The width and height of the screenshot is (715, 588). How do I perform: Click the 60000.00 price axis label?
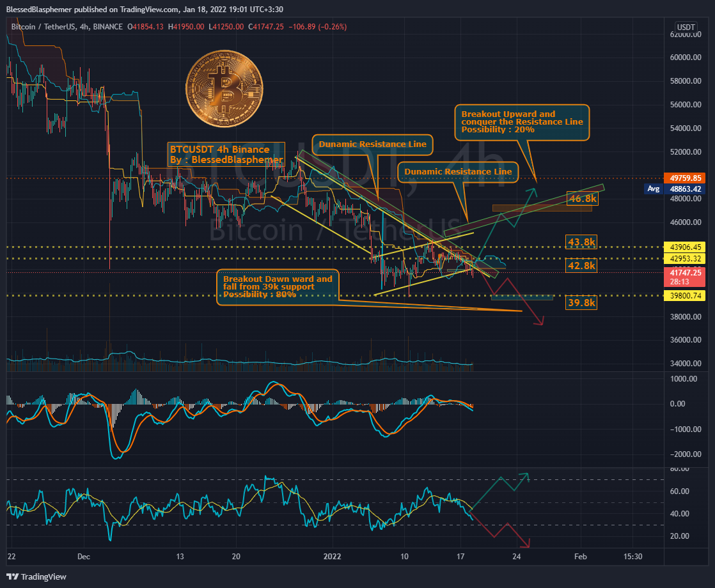[x=686, y=58]
